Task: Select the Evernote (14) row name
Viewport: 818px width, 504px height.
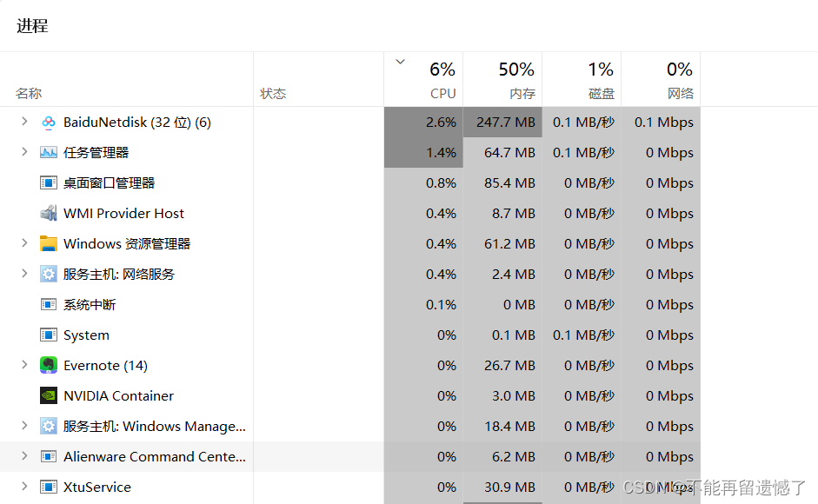Action: coord(105,365)
